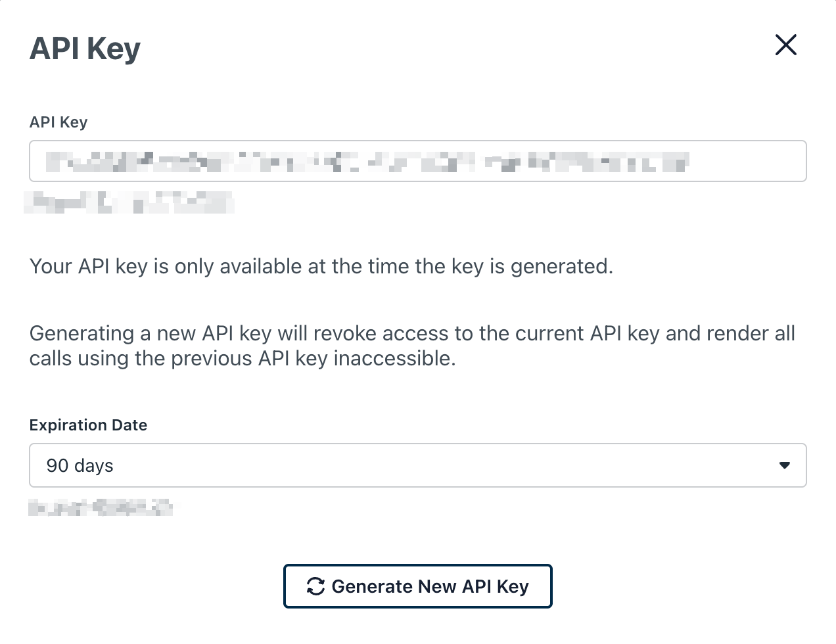
Task: Click the "calls using the previous API key" line
Action: (x=243, y=359)
